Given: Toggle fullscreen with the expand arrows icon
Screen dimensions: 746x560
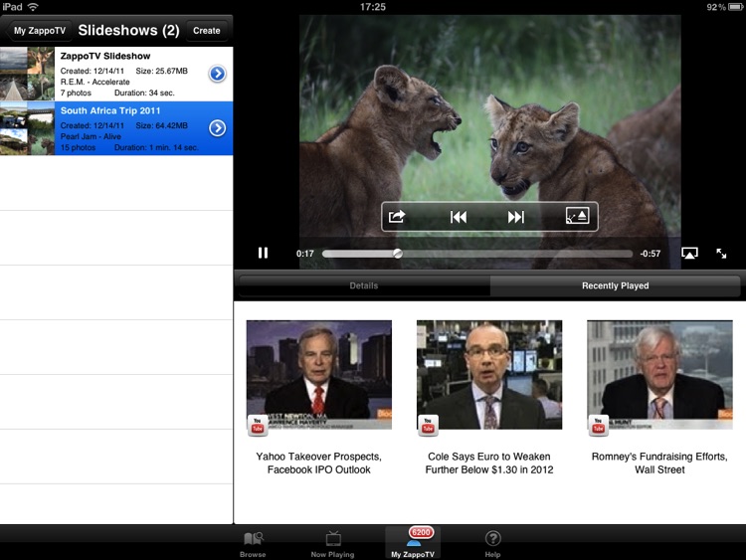Looking at the screenshot, I should click(x=721, y=253).
